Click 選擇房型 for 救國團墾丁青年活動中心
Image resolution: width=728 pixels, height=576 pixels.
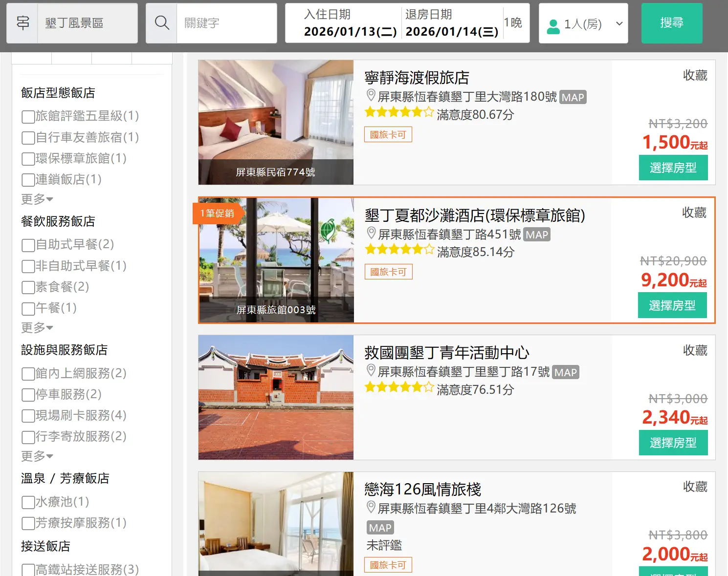[673, 443]
